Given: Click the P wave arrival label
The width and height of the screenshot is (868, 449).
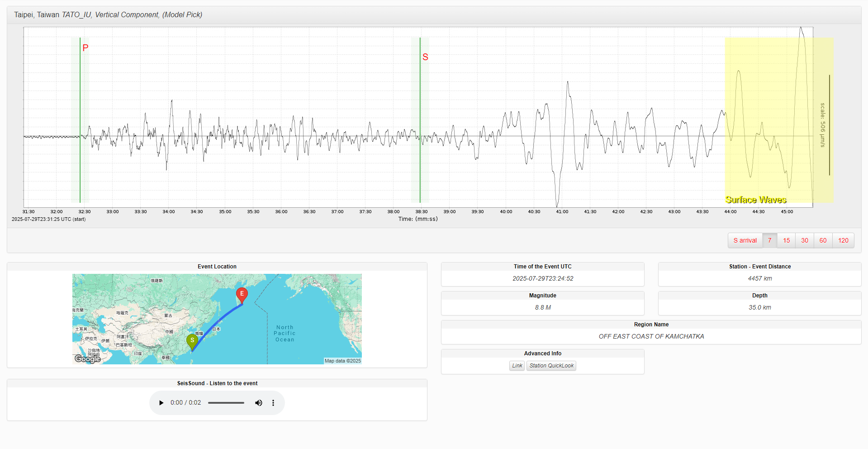Looking at the screenshot, I should (x=85, y=48).
